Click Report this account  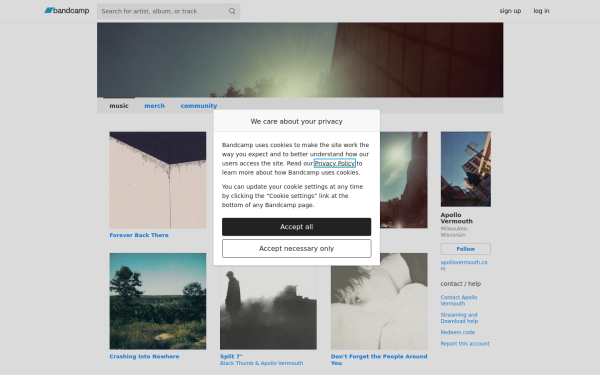pyautogui.click(x=465, y=344)
